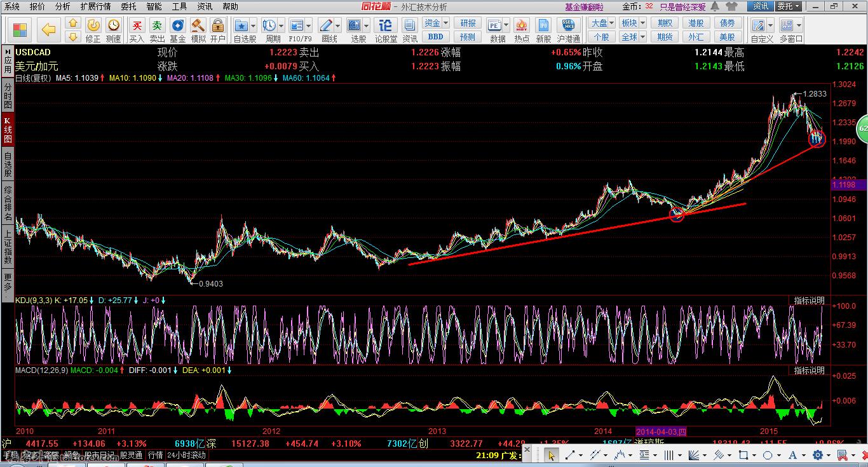Open the 模拟 gavel simulation icon

[x=198, y=25]
